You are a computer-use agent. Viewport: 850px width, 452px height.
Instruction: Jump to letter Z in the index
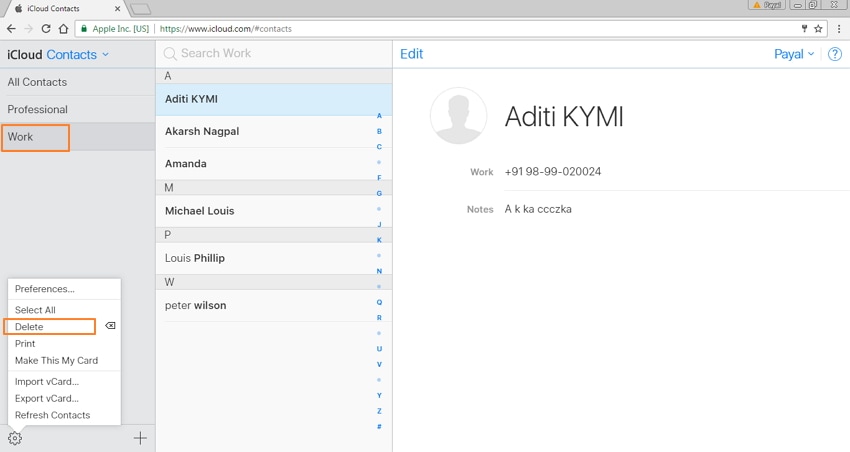pyautogui.click(x=379, y=411)
